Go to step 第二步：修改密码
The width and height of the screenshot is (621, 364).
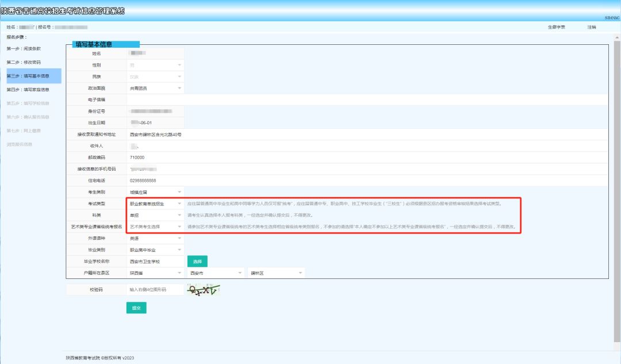pos(24,62)
